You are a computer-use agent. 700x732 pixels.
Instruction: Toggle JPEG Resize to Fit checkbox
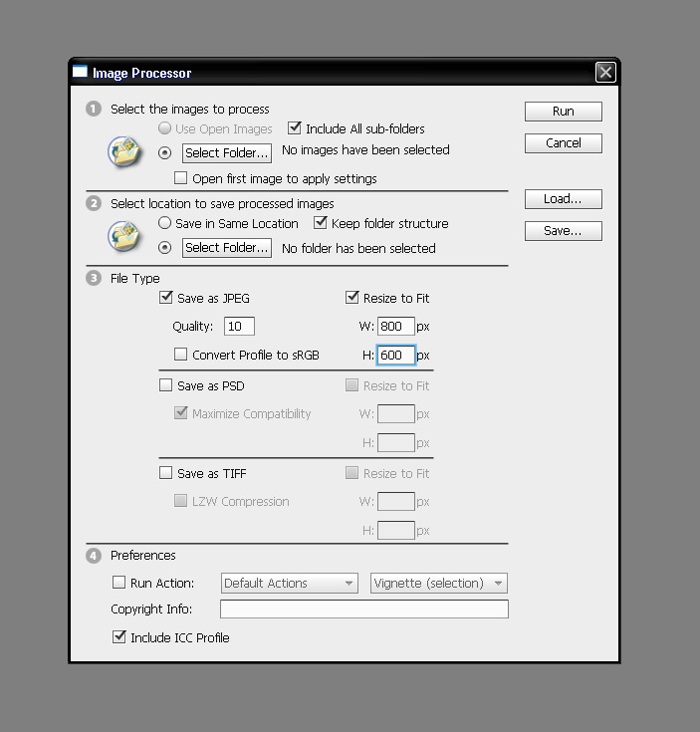point(351,298)
